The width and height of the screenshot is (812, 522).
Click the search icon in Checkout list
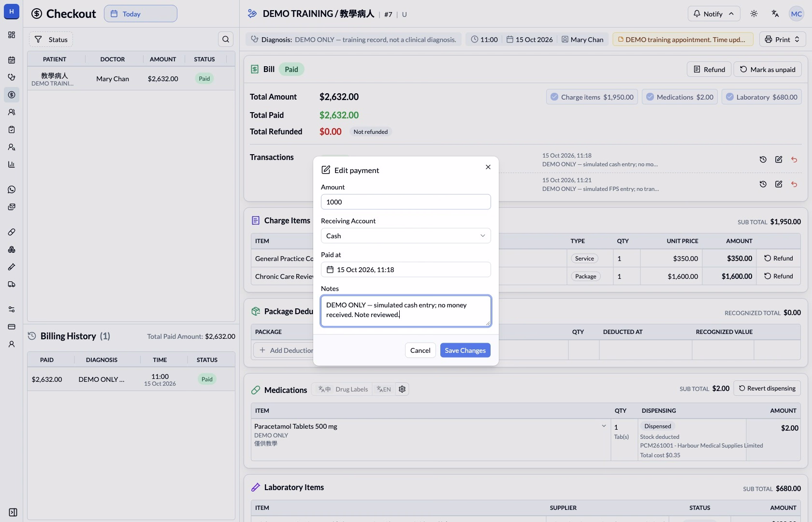point(226,39)
